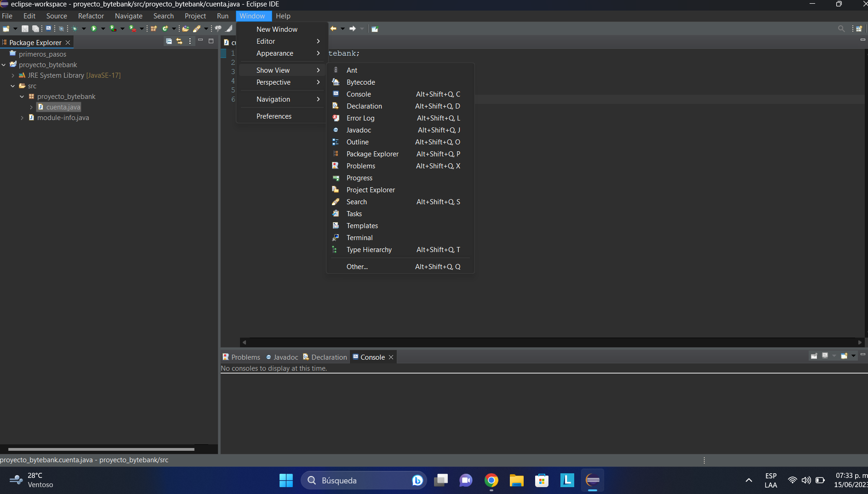Choose Error Log in Show View submenu

coord(400,118)
